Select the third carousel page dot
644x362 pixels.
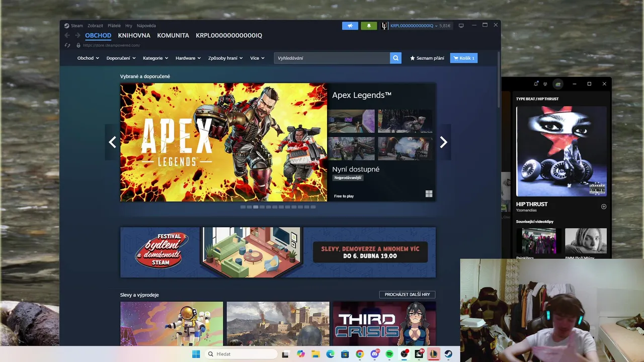click(256, 207)
